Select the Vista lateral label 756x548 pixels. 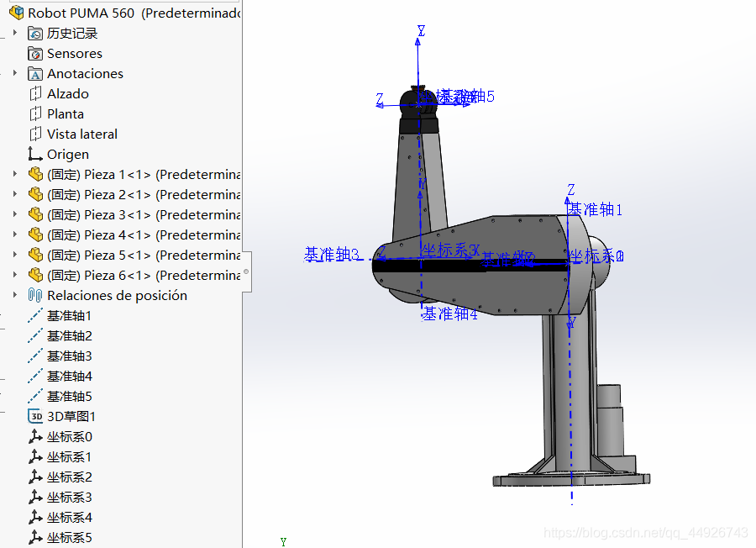82,134
